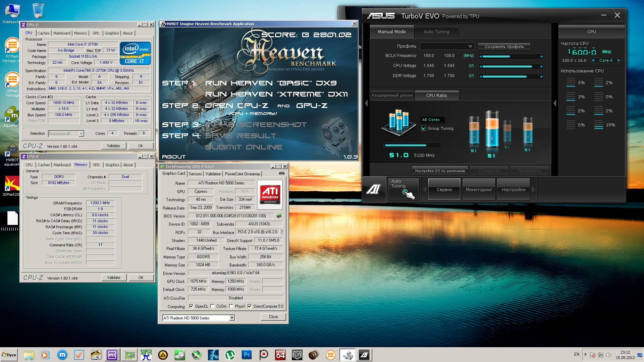This screenshot has height=362, width=644.
Task: Open the AIMP player taskbar icon
Action: point(163,355)
